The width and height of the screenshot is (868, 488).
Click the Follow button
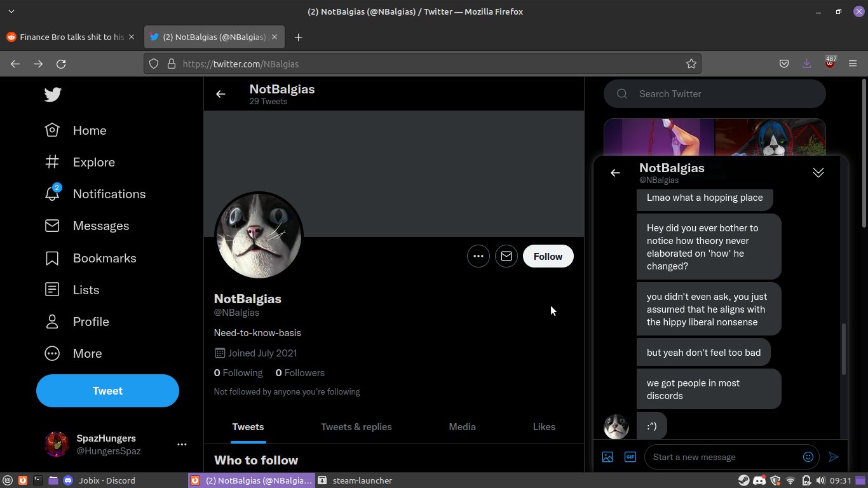click(548, 256)
